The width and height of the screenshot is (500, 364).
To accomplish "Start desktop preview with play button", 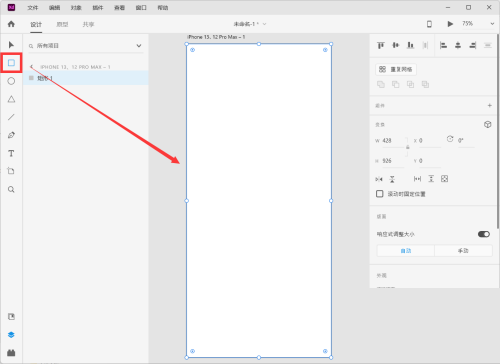I will (450, 24).
